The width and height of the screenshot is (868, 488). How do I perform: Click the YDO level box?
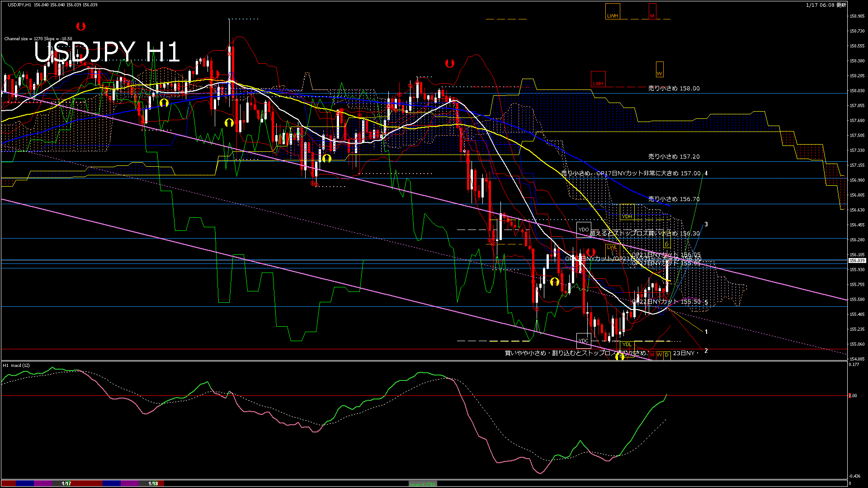coord(584,230)
